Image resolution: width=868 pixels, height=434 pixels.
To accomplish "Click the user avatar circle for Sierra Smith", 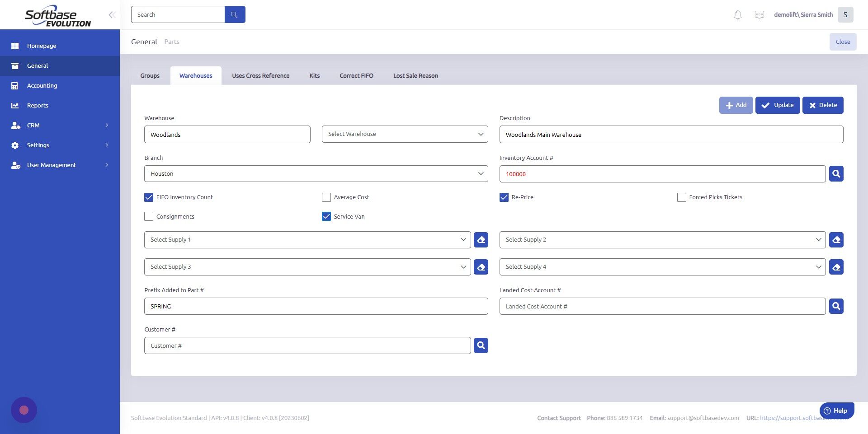I will [845, 14].
